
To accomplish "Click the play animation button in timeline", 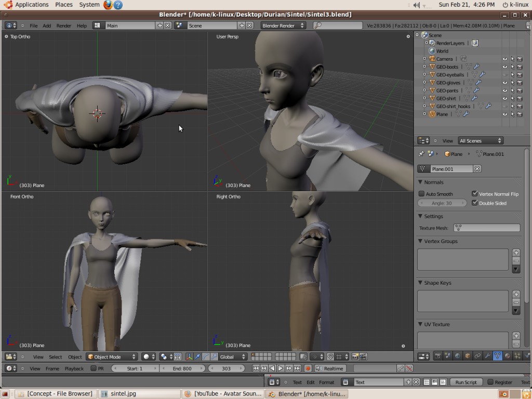I will [x=281, y=368].
